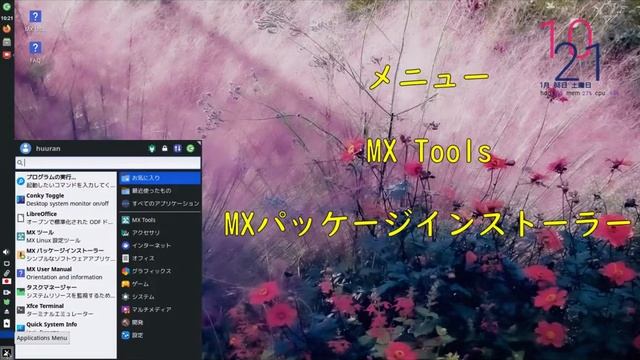The width and height of the screenshot is (640, 360).
Task: Toggle the MX Applications Menu button
Action: coord(7,353)
